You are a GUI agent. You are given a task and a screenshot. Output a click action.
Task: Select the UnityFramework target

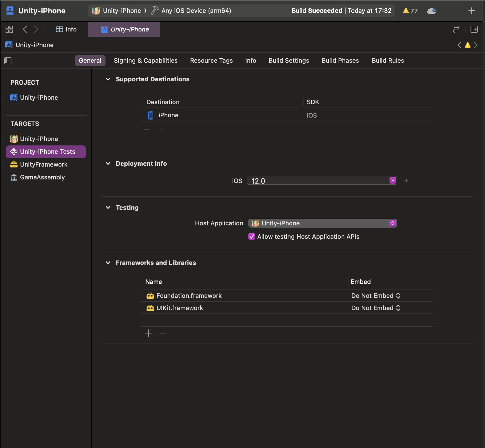click(44, 164)
